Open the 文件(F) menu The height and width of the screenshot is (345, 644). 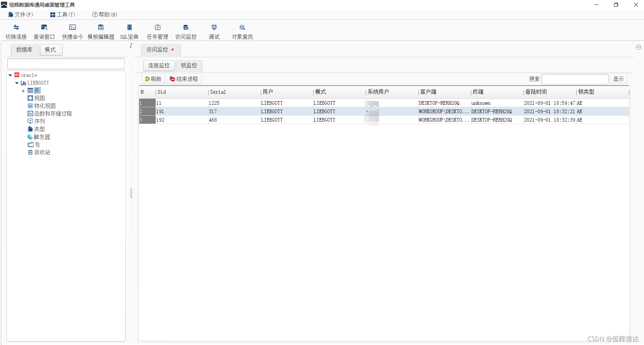pyautogui.click(x=21, y=14)
